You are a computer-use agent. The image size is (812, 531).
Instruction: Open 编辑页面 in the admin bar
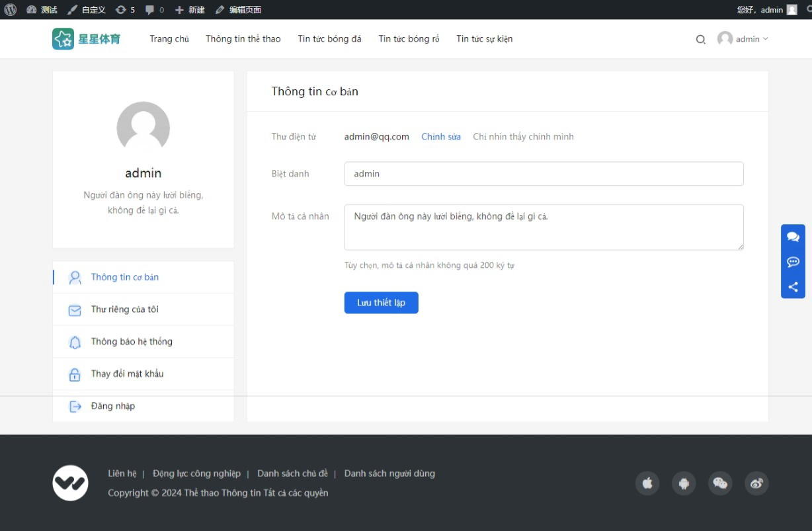[x=238, y=9]
